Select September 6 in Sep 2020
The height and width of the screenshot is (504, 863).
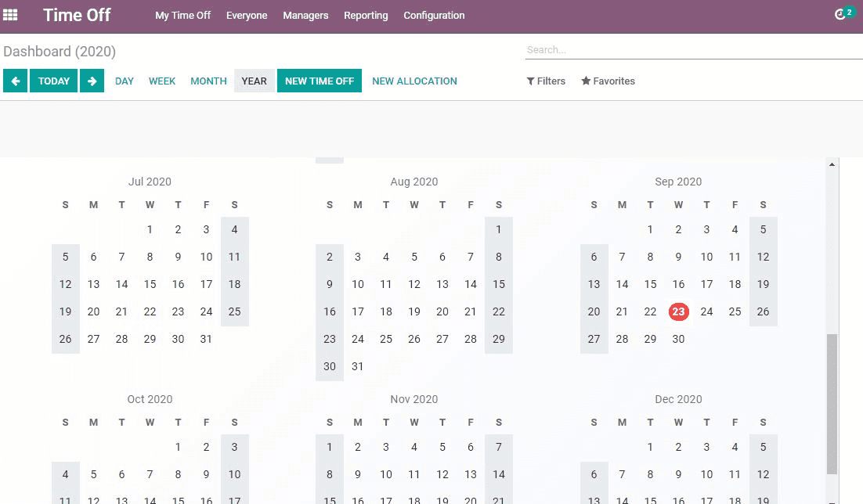594,257
